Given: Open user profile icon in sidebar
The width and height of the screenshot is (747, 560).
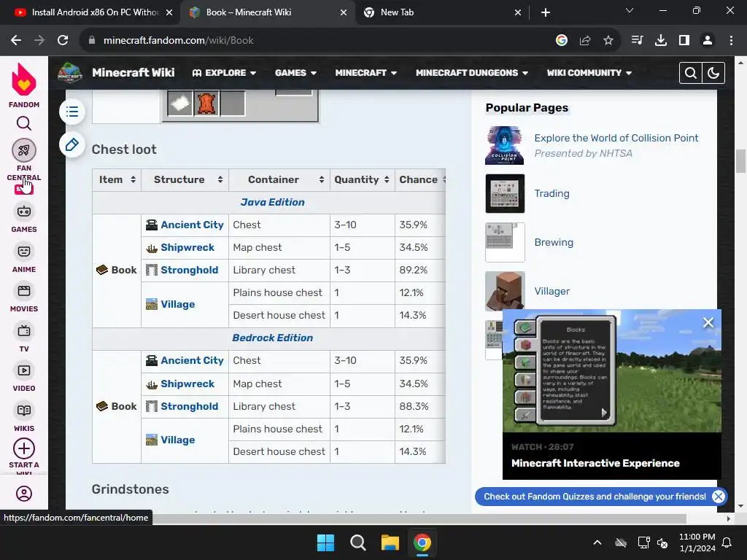Looking at the screenshot, I should pos(24,494).
